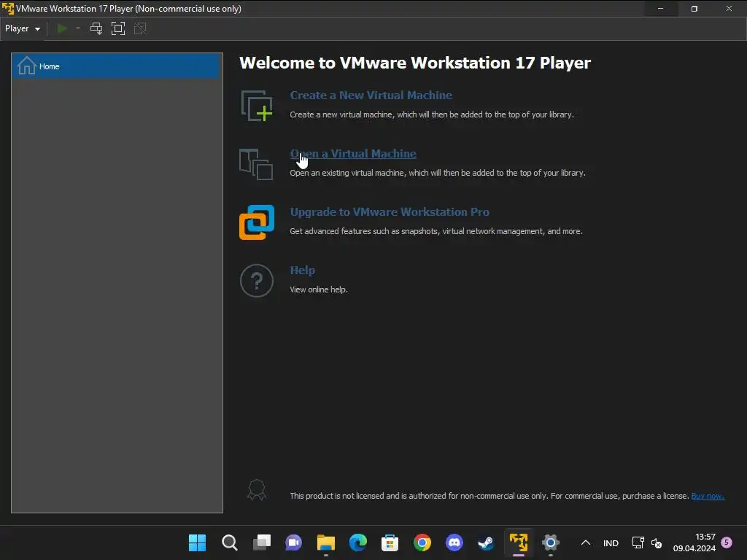
Task: Click the VMware Workstation Pro logo icon
Action: [x=257, y=222]
